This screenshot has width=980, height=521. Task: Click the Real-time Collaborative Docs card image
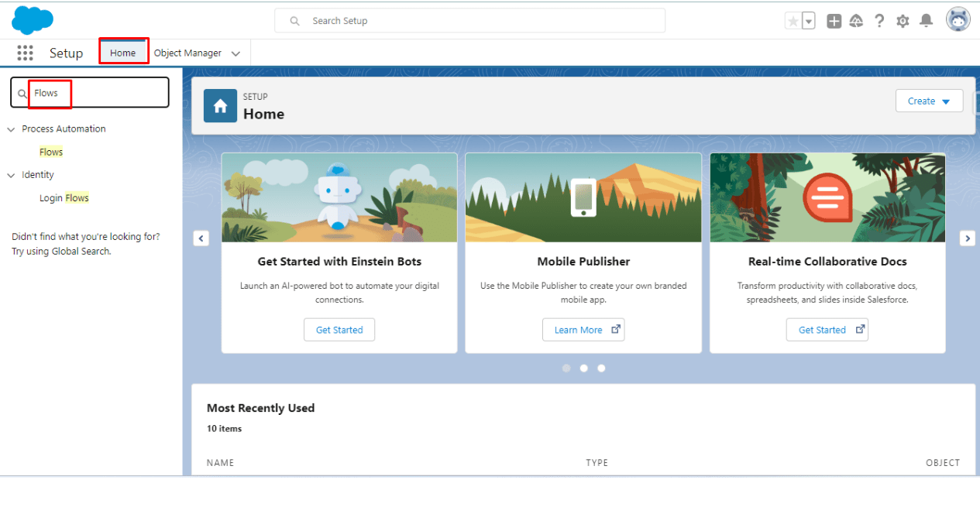click(x=827, y=197)
